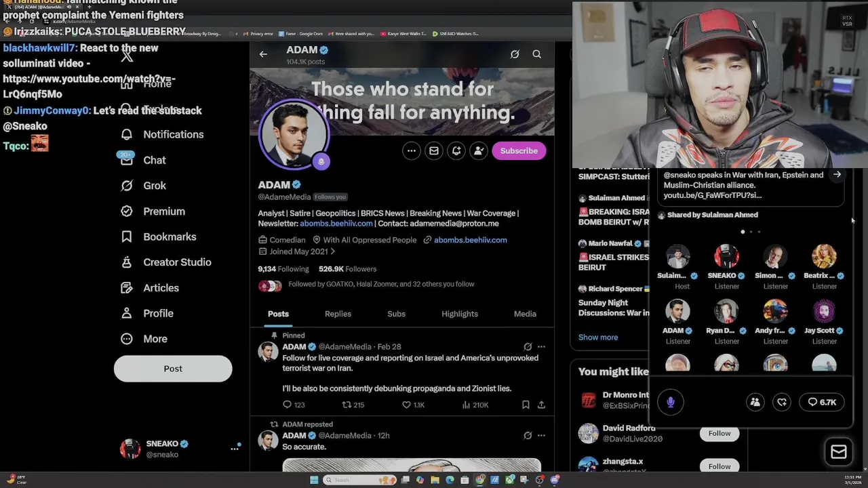Image resolution: width=868 pixels, height=488 pixels.
Task: Open account menu dots next to SNEAKO
Action: coord(235,448)
